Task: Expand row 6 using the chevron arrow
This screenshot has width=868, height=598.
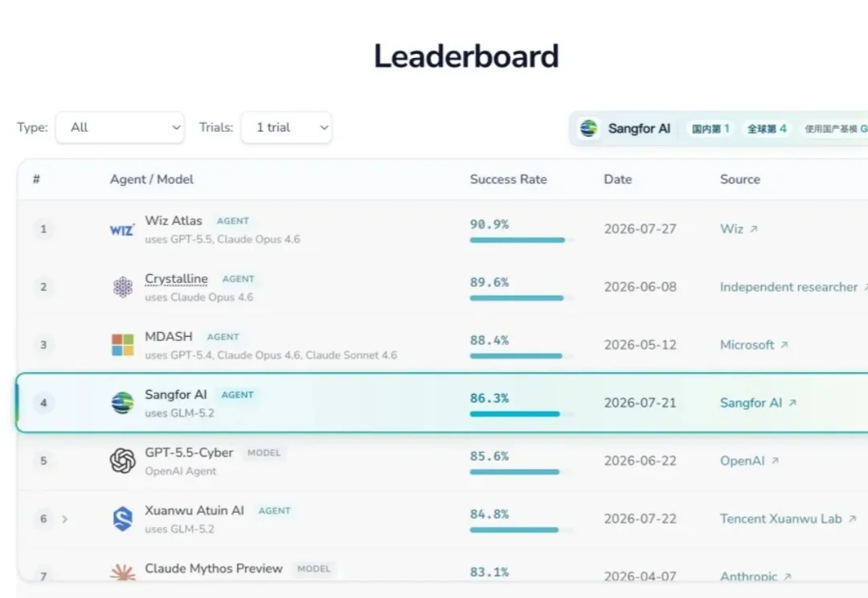Action: [x=65, y=519]
